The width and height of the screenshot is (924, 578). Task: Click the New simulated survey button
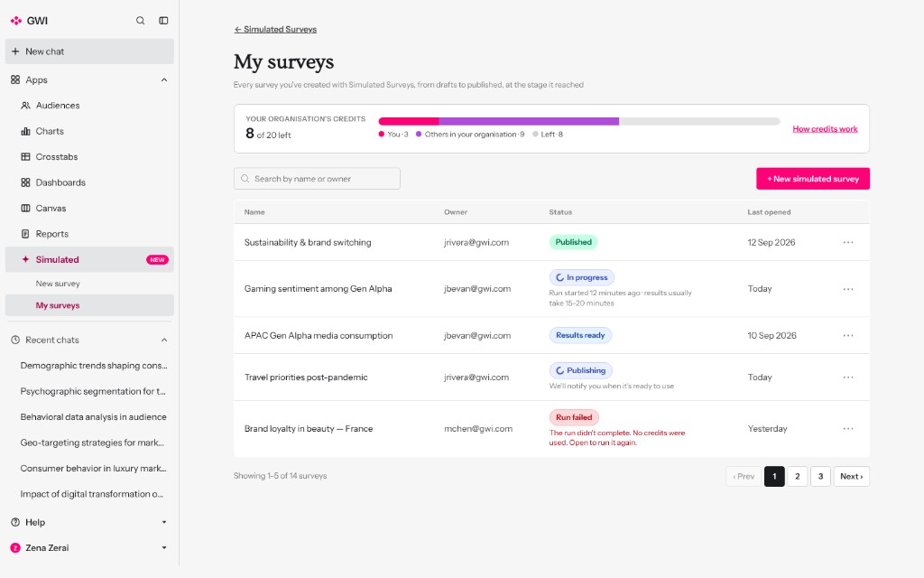[x=813, y=179]
